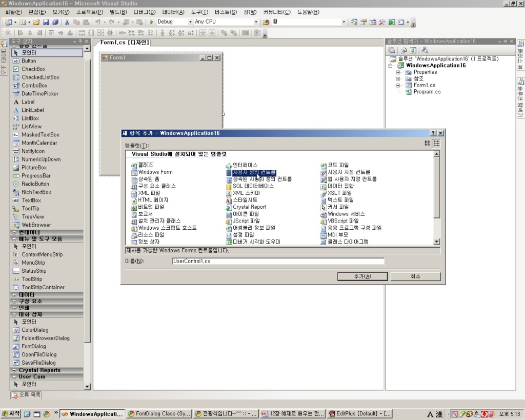Click the 시작 Start button
525x420 pixels.
[11, 414]
